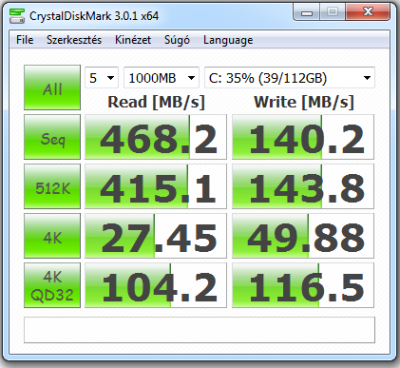Select the Seq write result 140.2
Screen dimensions: 400x368
(303, 137)
